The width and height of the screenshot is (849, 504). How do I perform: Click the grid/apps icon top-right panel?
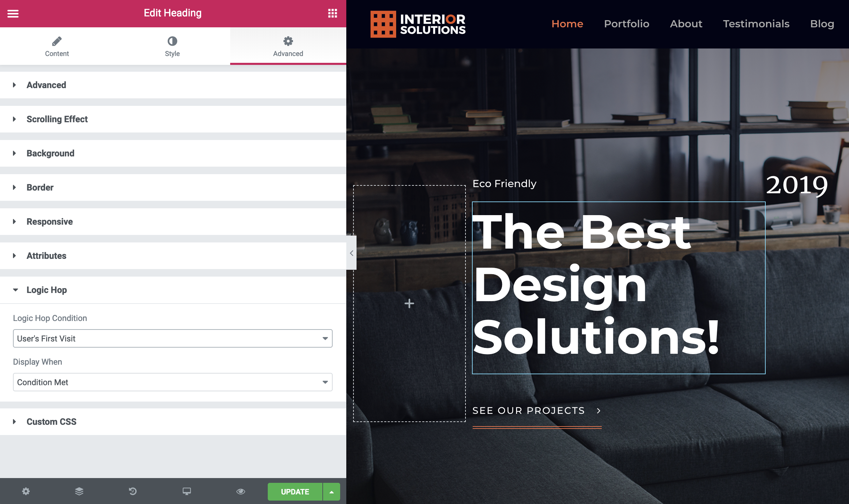(x=332, y=13)
